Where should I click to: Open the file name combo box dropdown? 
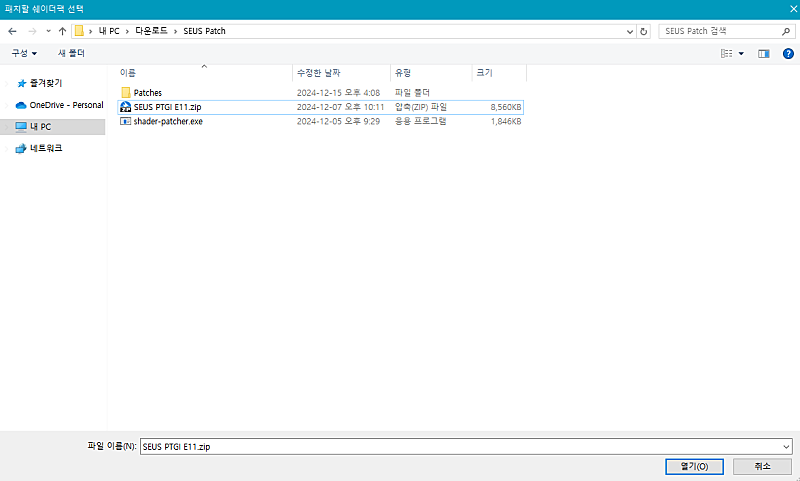[786, 447]
